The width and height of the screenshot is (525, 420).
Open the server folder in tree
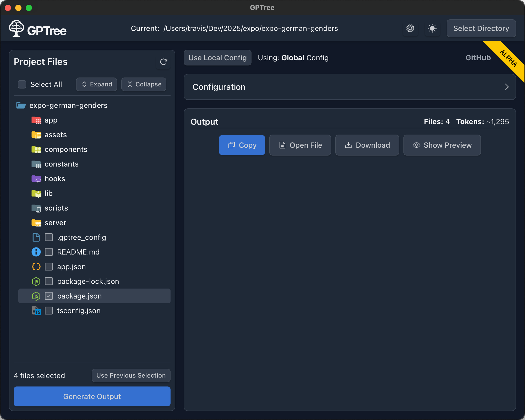tap(55, 223)
